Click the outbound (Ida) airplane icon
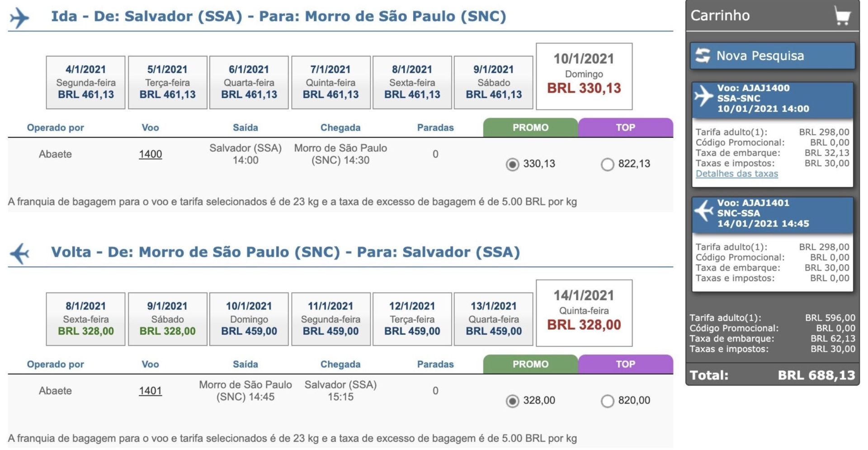This screenshot has height=450, width=868. tap(19, 18)
